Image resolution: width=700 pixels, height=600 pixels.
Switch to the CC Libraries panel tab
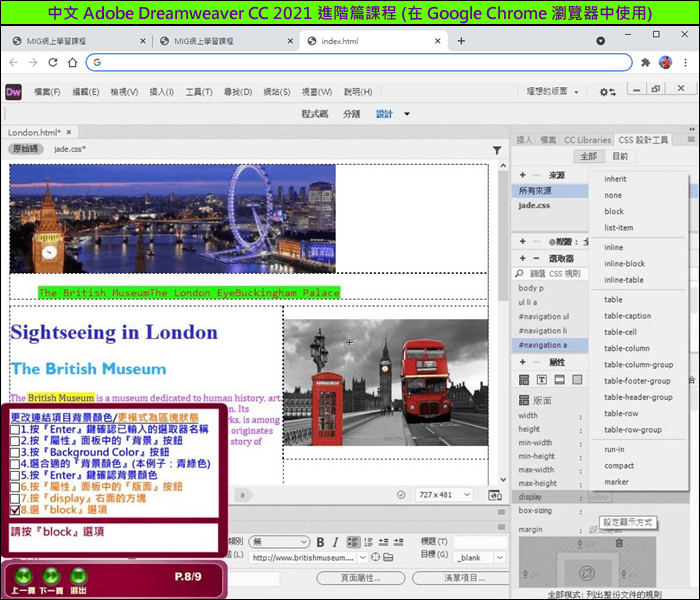tap(586, 140)
